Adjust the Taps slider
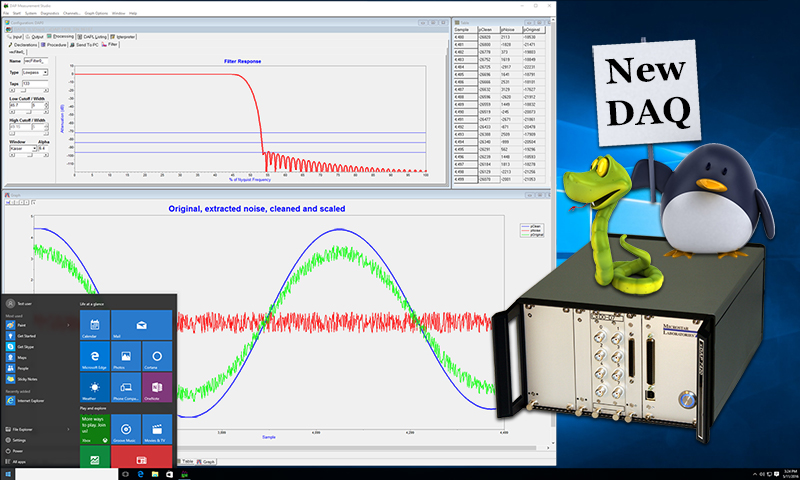Image resolution: width=800 pixels, height=480 pixels. pos(29,90)
